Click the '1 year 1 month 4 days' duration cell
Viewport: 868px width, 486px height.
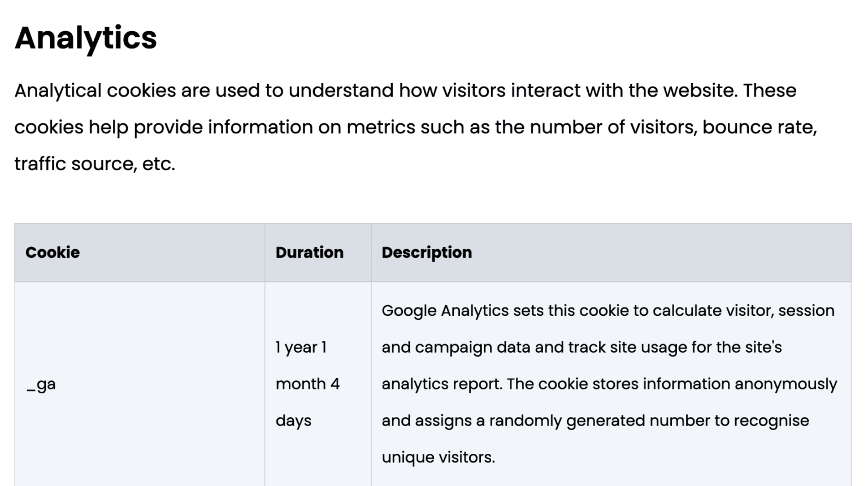pos(318,384)
